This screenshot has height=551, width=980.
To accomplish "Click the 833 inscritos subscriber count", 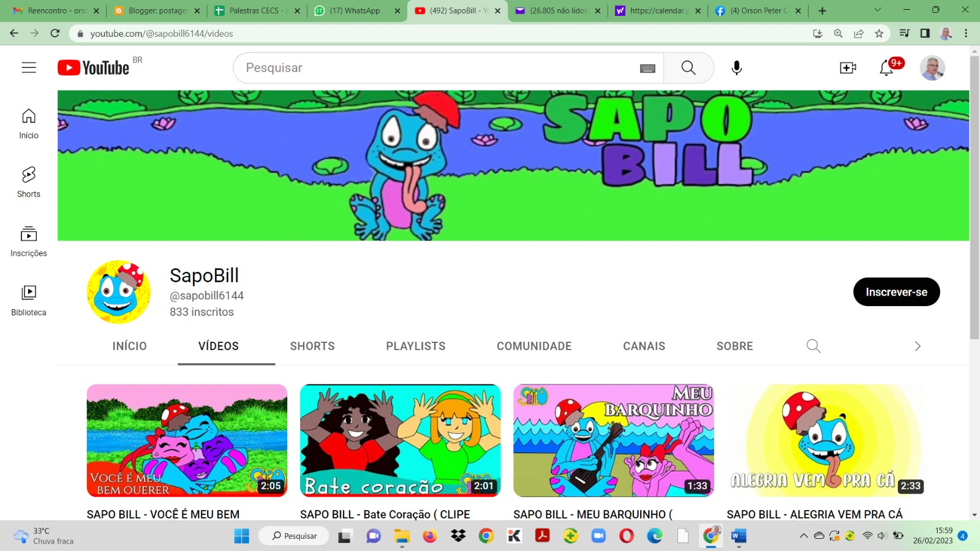I will 202,312.
